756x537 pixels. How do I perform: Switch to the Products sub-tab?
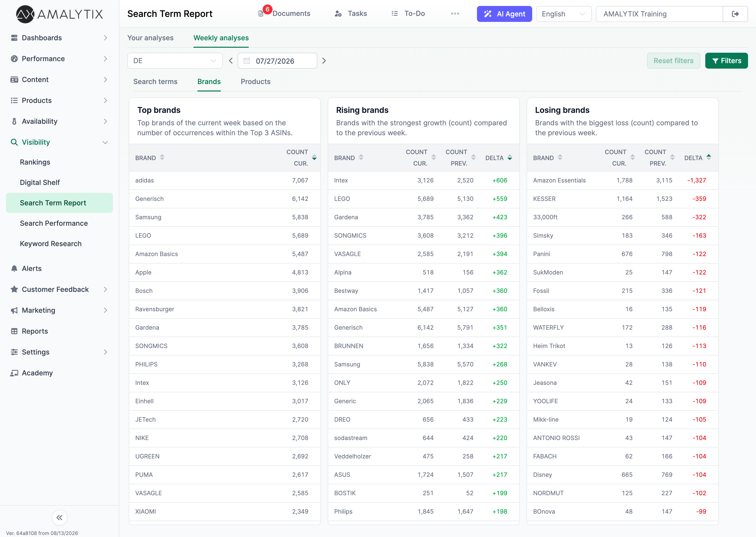pyautogui.click(x=255, y=81)
